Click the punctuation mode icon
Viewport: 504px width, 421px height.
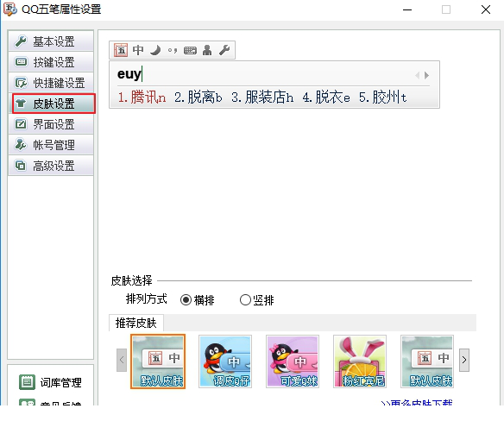tap(173, 50)
